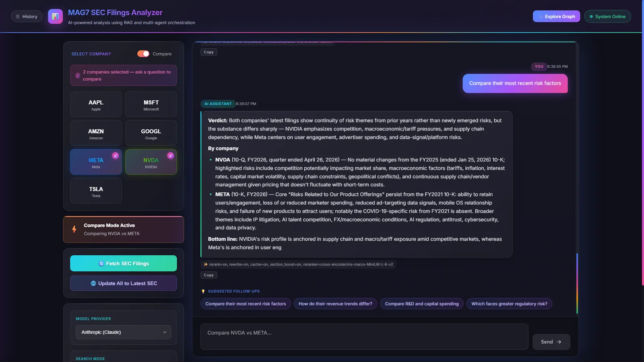Click the globe icon in Update button

[x=93, y=283]
